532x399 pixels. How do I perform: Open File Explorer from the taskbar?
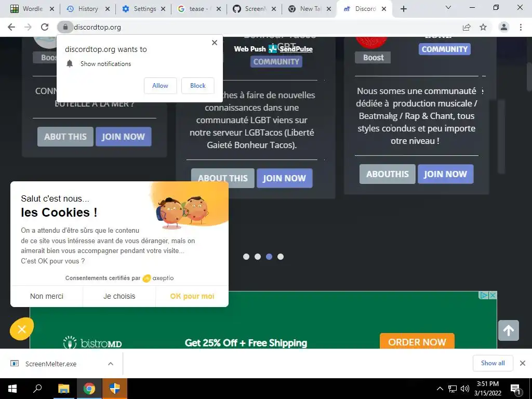pos(63,389)
